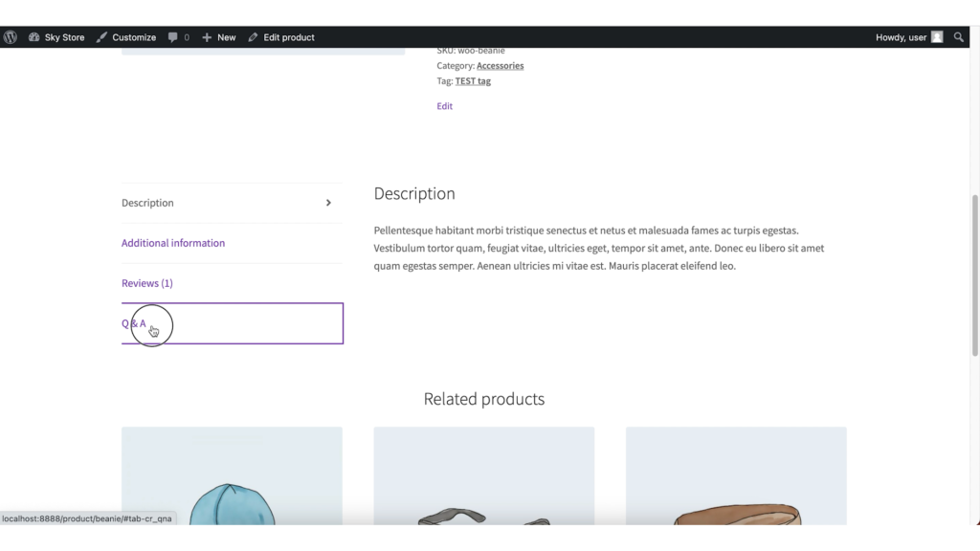The height and width of the screenshot is (551, 980).
Task: Open the user avatar account menu
Action: (x=936, y=36)
